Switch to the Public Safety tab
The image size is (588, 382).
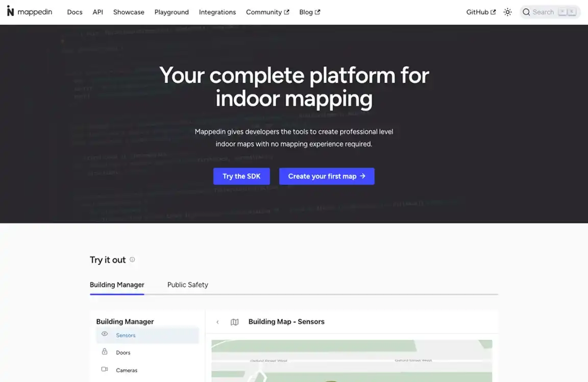click(x=187, y=284)
